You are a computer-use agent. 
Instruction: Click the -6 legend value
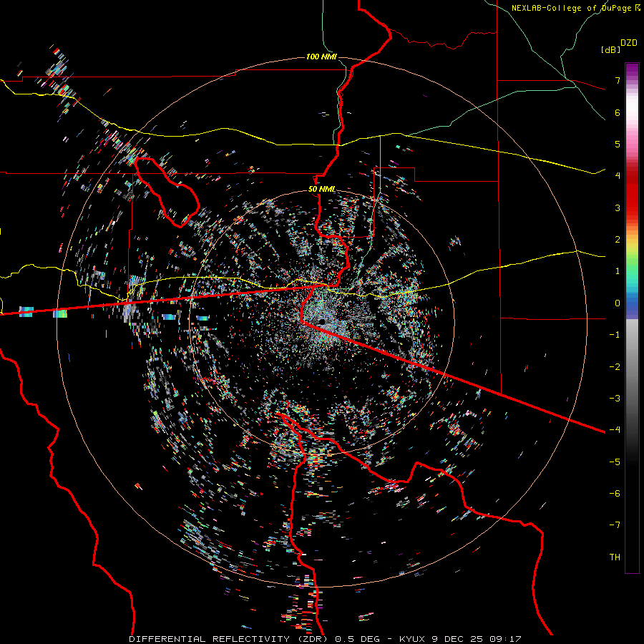[x=615, y=494]
